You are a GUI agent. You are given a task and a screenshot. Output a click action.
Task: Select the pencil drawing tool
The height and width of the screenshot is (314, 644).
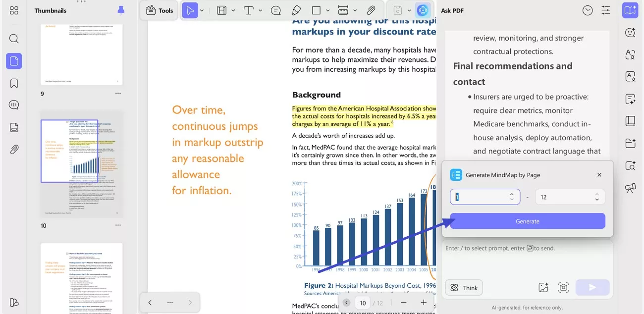point(296,10)
